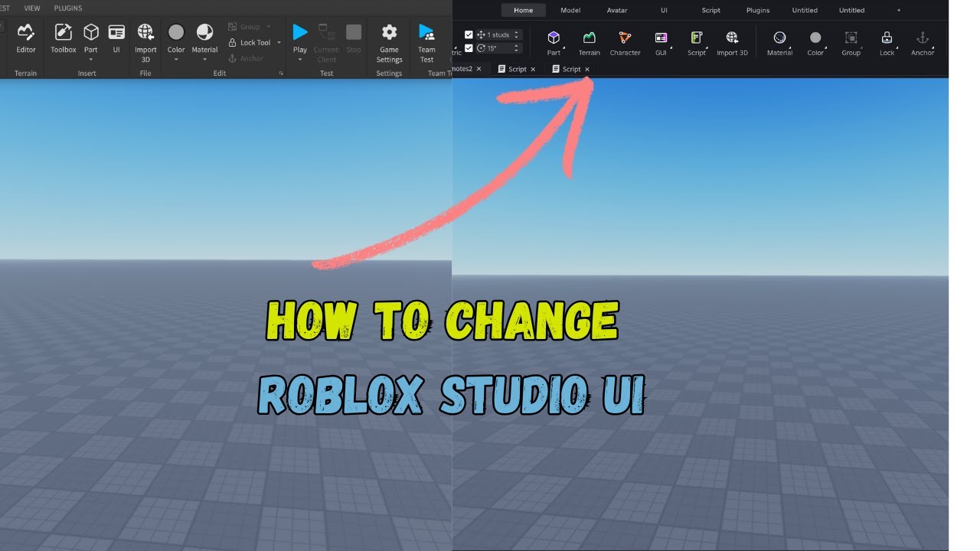The height and width of the screenshot is (551, 980).
Task: Switch to the VIEW tab in classic ribbon
Action: (32, 8)
